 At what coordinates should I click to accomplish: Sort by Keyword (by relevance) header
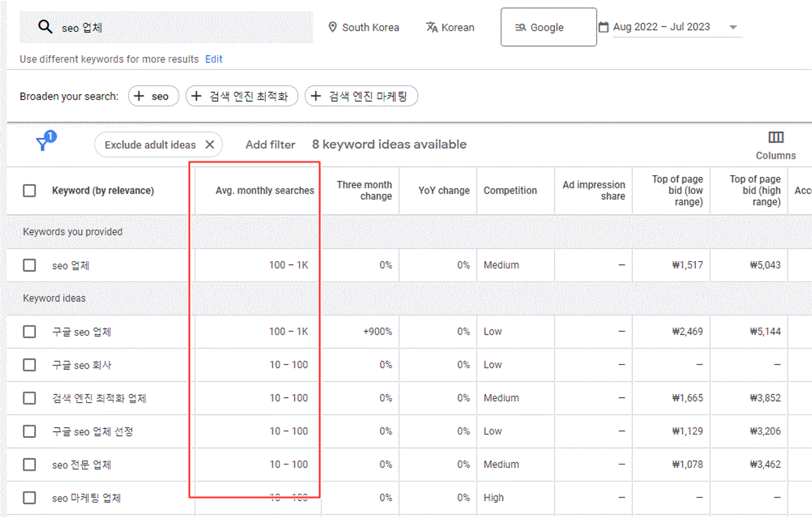click(x=103, y=190)
